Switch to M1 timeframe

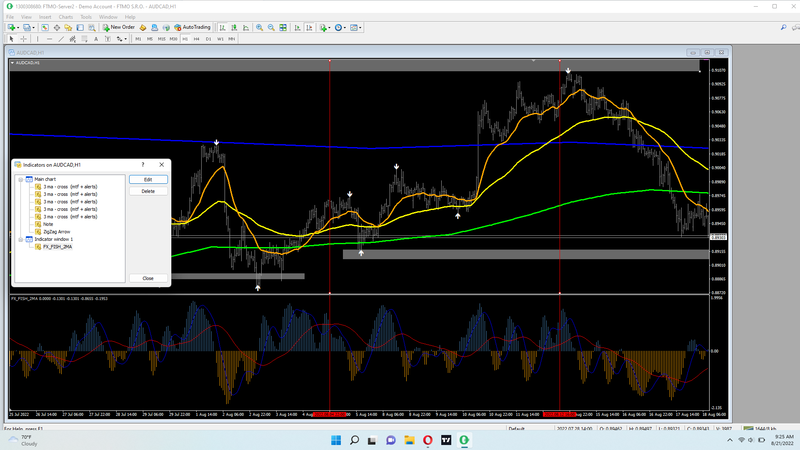[138, 39]
